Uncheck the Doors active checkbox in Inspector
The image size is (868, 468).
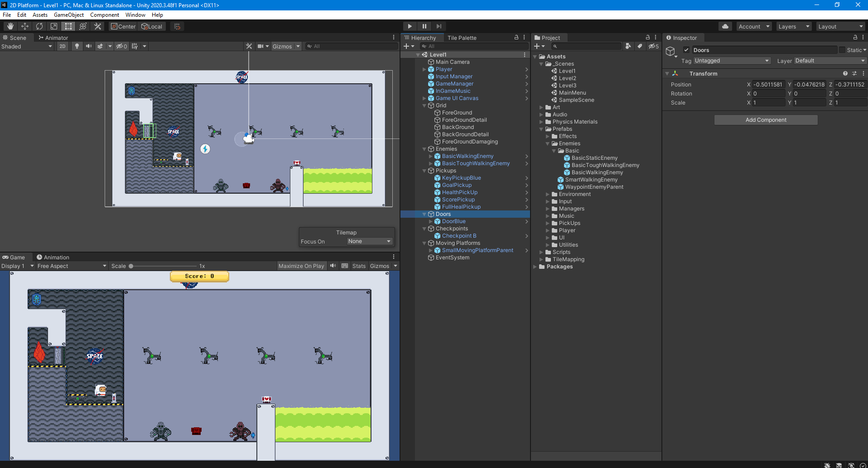[x=686, y=50]
